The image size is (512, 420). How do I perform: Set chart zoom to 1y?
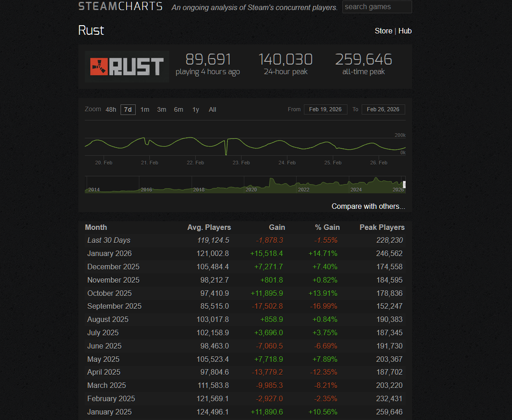196,109
